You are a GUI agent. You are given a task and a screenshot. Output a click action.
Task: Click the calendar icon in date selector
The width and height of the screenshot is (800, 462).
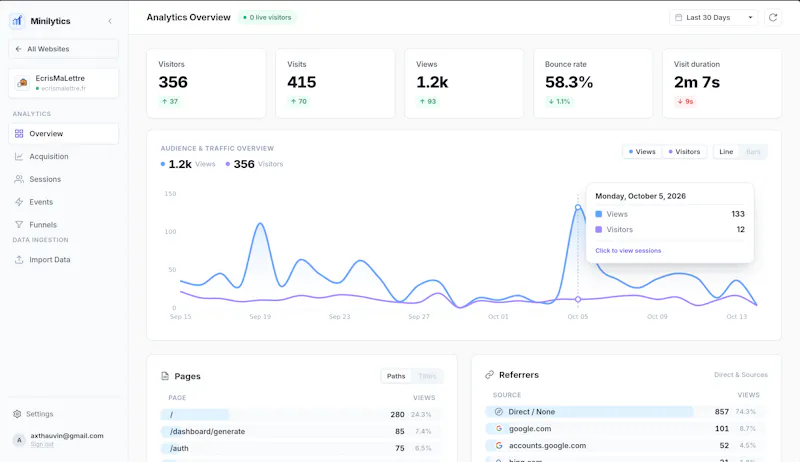(679, 17)
